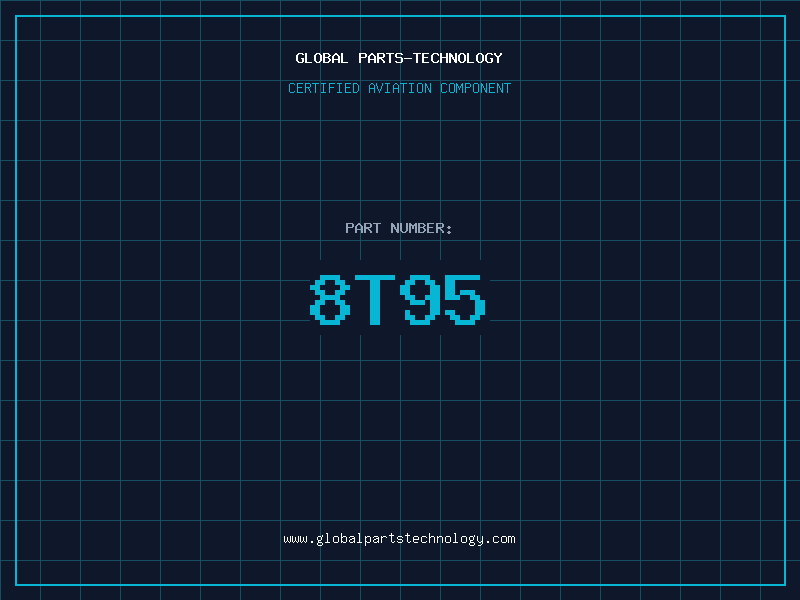
Task: Select the word AVIATION in the subtitle
Action: pyautogui.click(x=400, y=88)
